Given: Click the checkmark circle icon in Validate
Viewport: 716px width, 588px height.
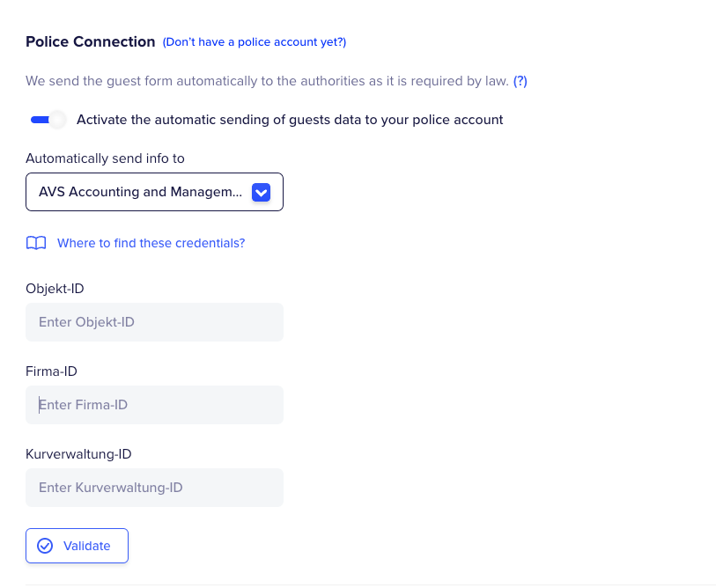Looking at the screenshot, I should coord(45,546).
